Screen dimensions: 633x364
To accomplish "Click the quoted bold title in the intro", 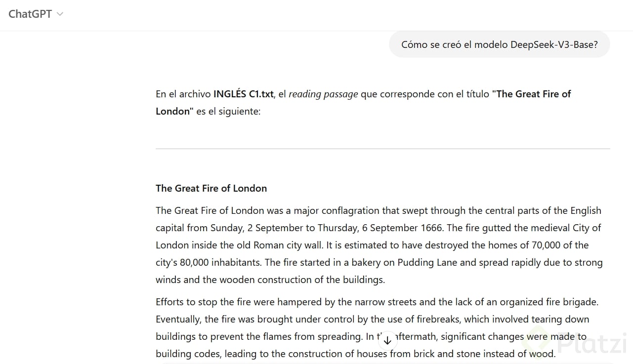I will coord(533,94).
